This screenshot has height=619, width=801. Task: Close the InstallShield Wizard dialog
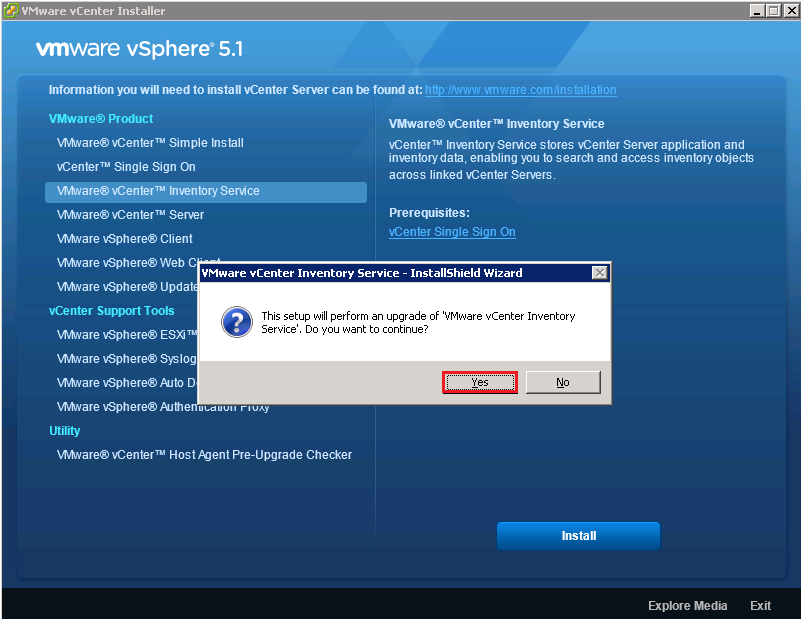[x=599, y=272]
